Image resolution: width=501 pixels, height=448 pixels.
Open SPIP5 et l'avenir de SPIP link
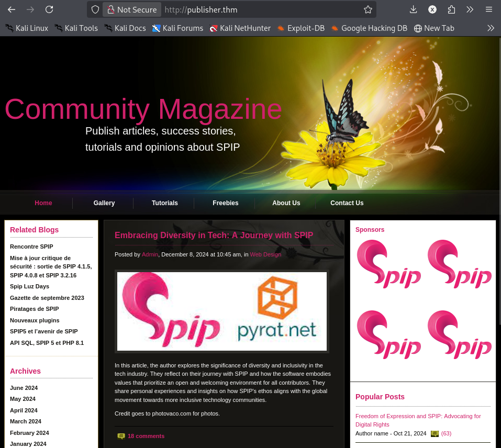click(44, 331)
